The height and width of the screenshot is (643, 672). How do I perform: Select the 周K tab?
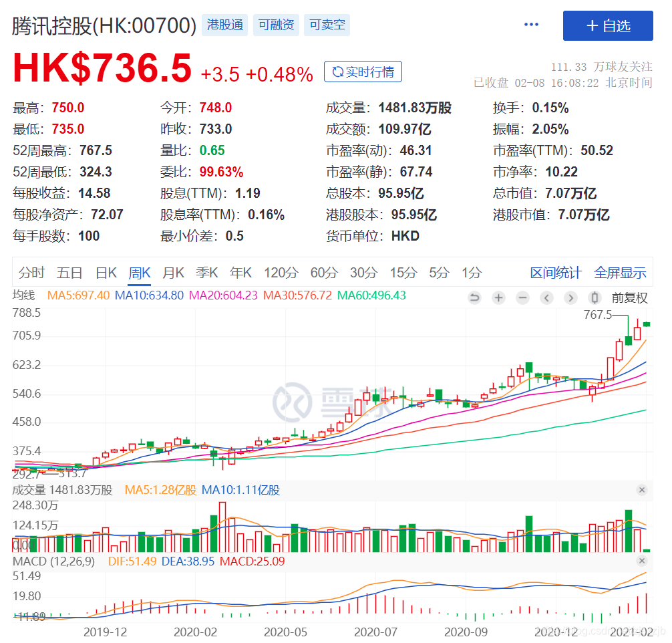[140, 273]
